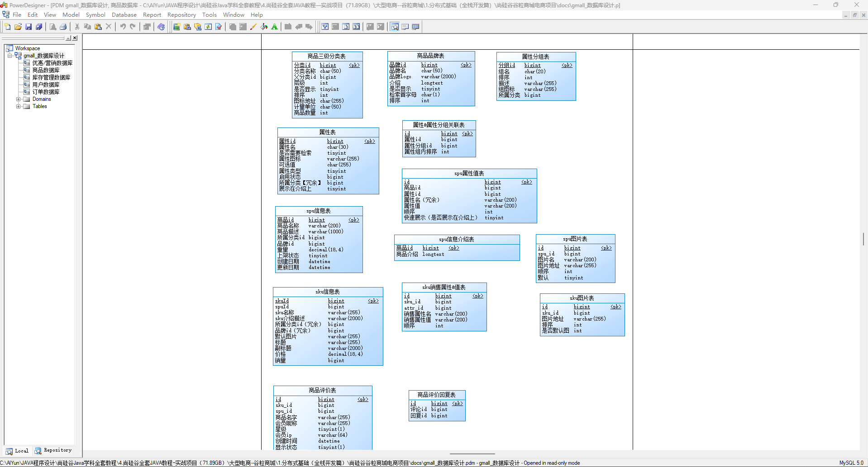Switch to the Repository tab
This screenshot has width=868, height=467.
53,450
